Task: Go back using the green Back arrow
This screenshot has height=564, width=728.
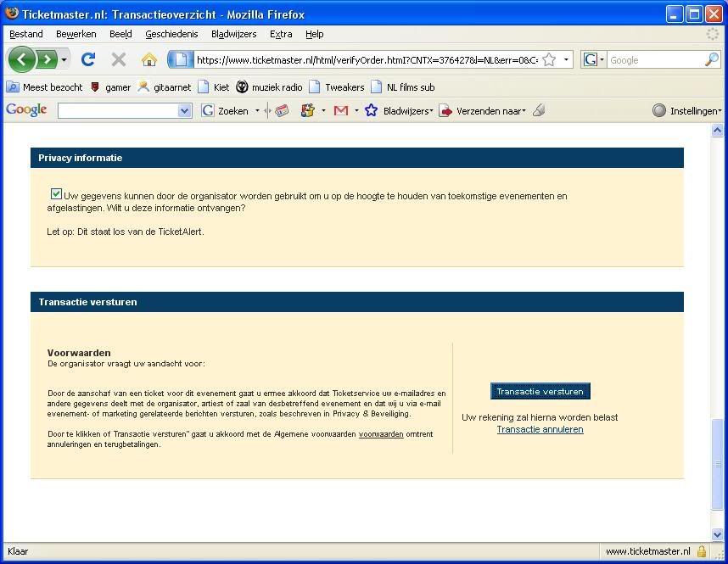Action: [x=21, y=60]
